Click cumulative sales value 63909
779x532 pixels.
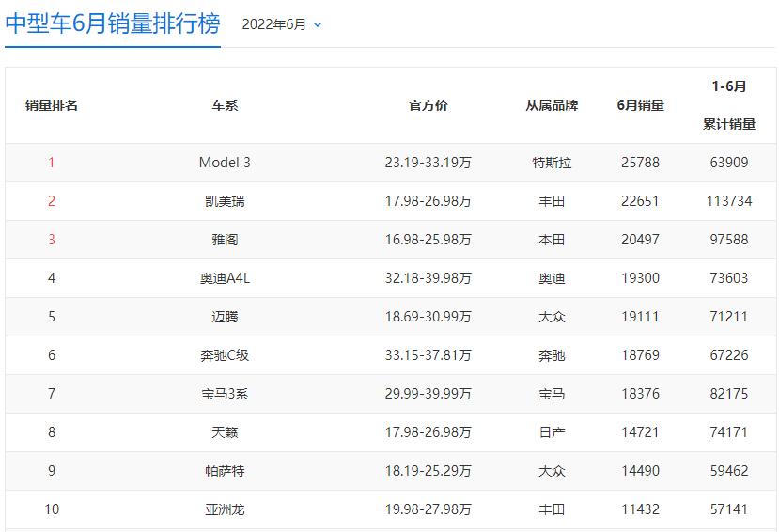[729, 163]
